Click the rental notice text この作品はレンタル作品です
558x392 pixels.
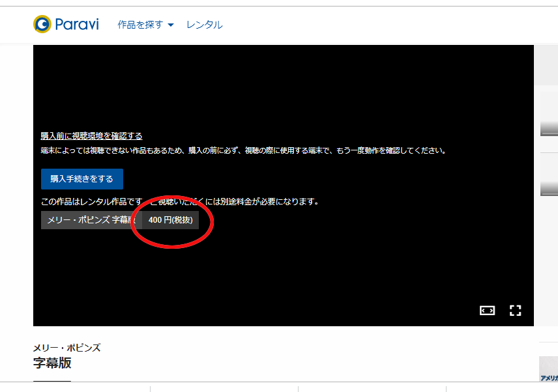point(92,201)
